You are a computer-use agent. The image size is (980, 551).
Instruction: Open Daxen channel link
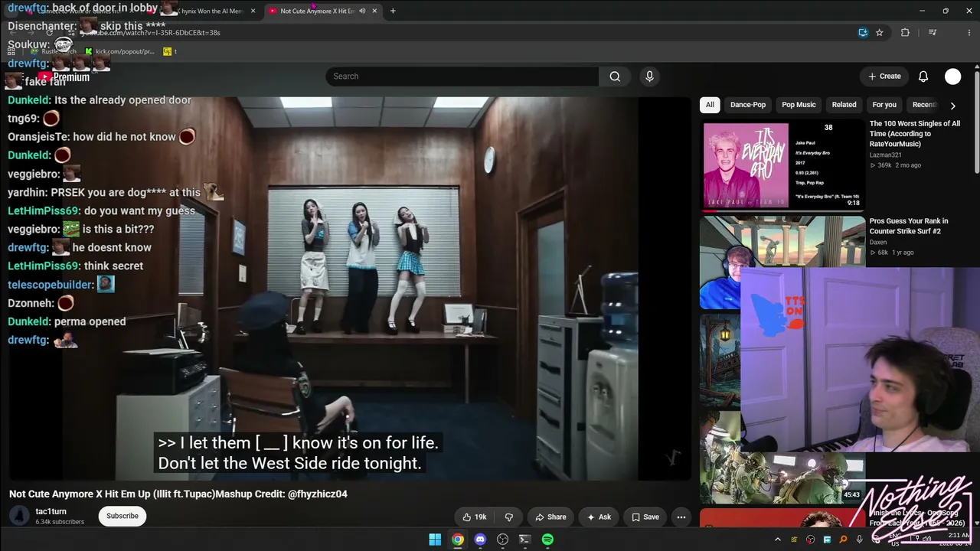877,242
